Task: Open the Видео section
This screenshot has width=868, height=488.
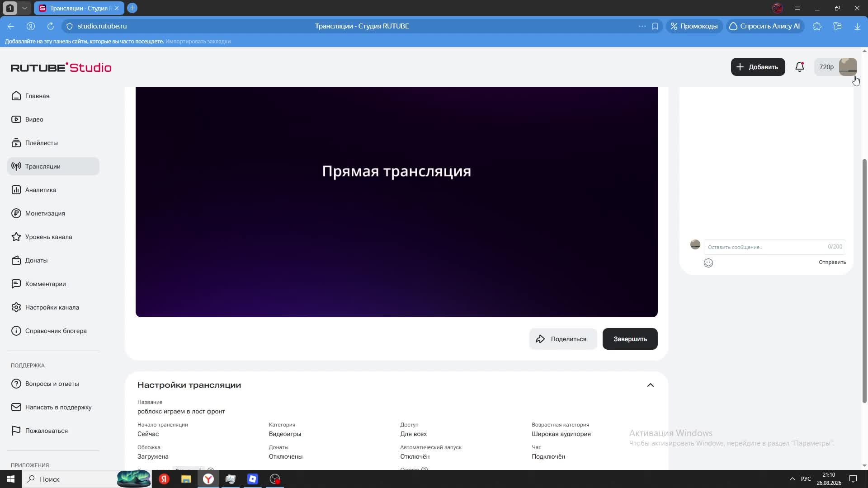Action: coord(53,119)
